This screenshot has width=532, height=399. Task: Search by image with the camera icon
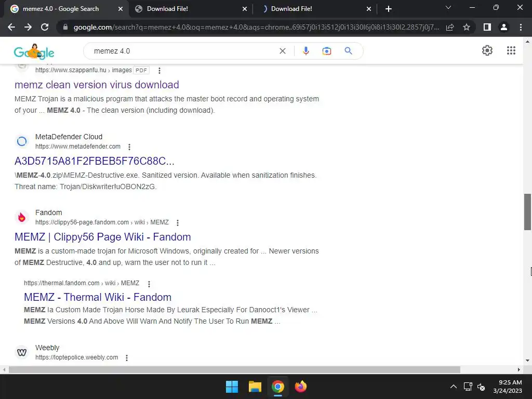[x=327, y=51]
